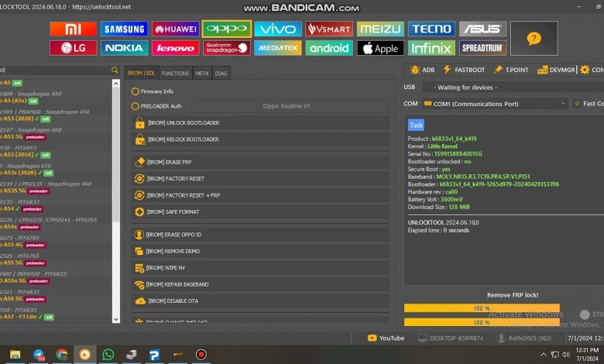The width and height of the screenshot is (604, 364).
Task: Open the help question mark tile
Action: click(534, 39)
